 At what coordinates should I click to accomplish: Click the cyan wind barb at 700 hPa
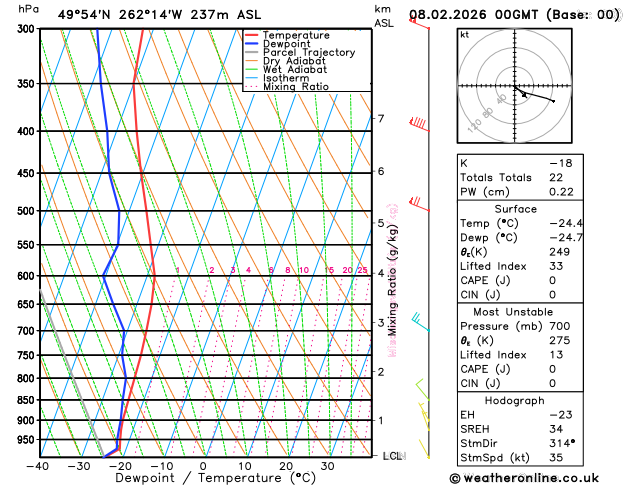click(420, 322)
